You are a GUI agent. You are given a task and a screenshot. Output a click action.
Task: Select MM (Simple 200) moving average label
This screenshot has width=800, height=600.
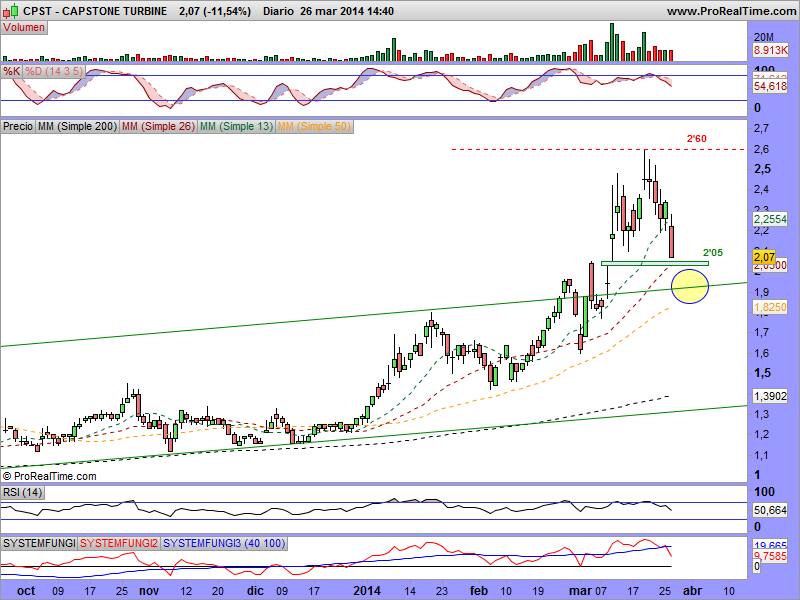[76, 127]
